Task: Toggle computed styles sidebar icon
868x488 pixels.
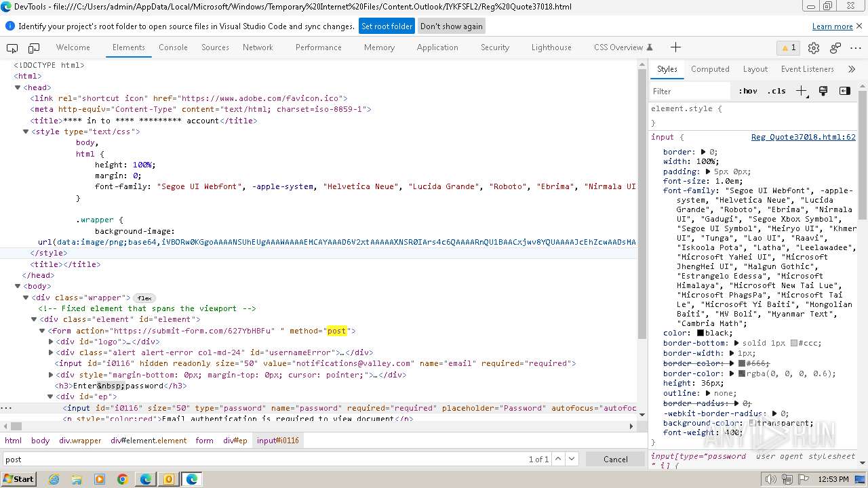Action: [845, 91]
